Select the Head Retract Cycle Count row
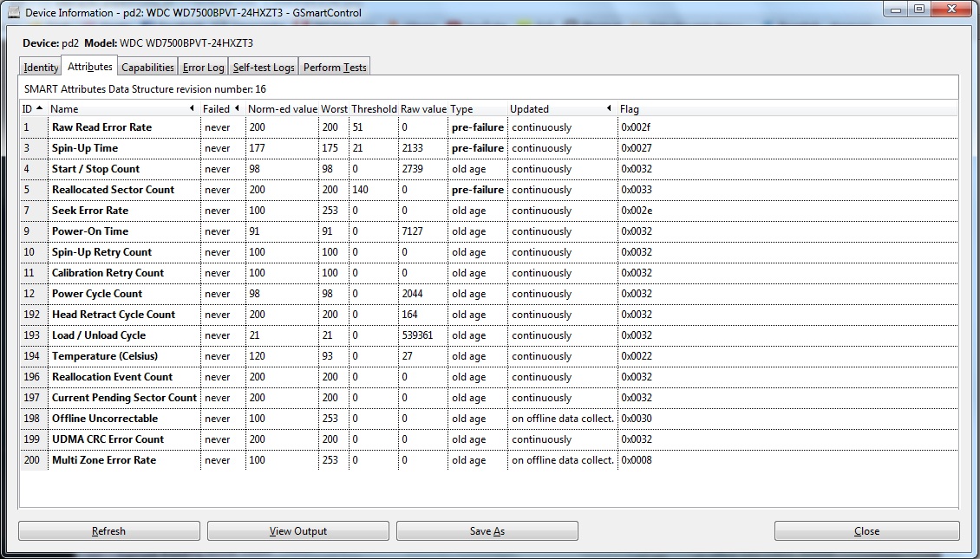This screenshot has width=980, height=559. pyautogui.click(x=489, y=315)
